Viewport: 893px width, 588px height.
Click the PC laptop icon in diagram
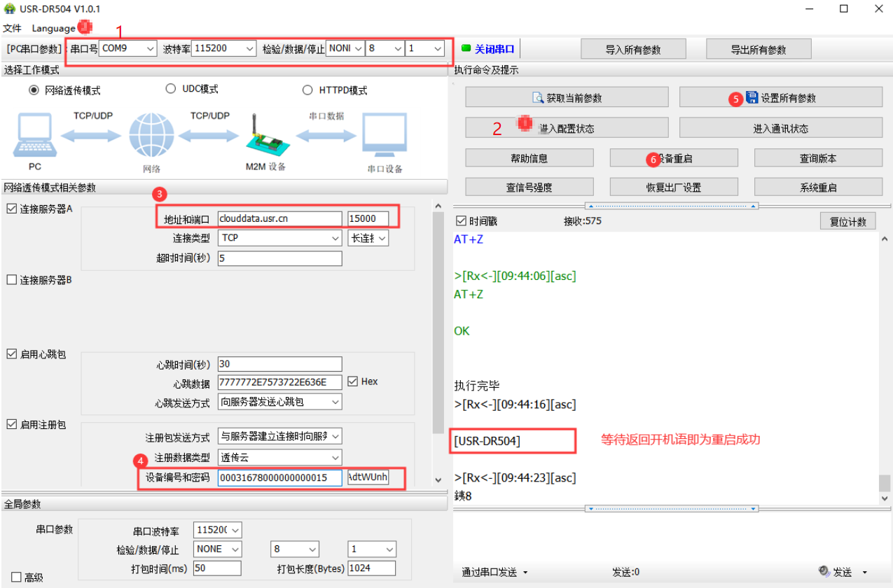tap(34, 136)
